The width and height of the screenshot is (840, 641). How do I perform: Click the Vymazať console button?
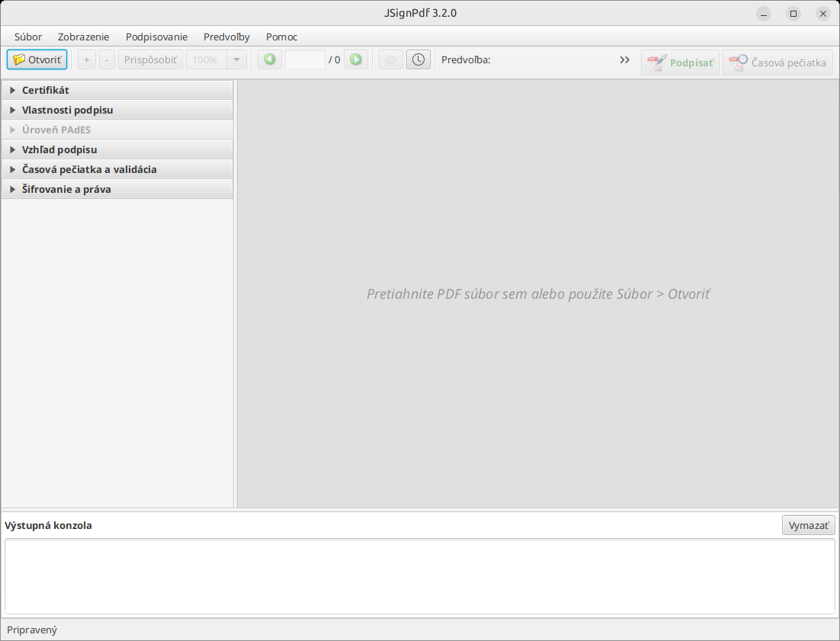click(809, 525)
